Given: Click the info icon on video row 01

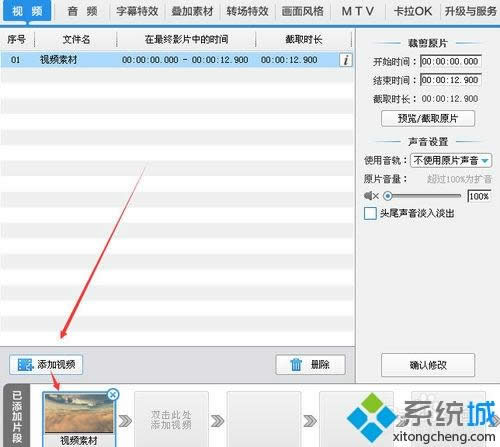Looking at the screenshot, I should (x=346, y=60).
